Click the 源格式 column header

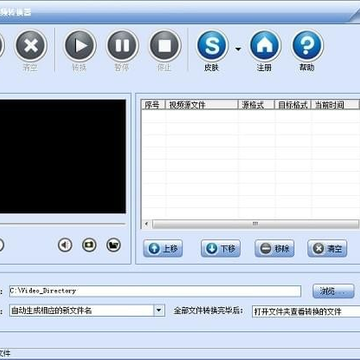pos(256,105)
